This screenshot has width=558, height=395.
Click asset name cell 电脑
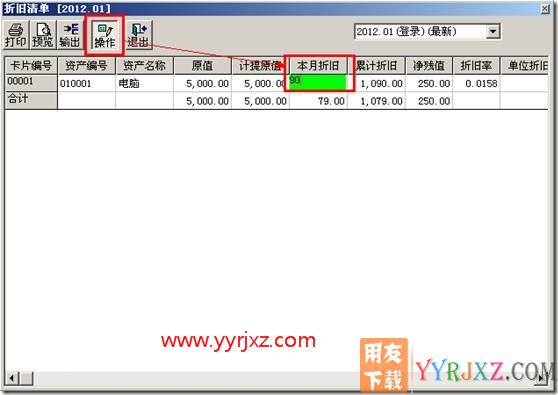point(144,84)
